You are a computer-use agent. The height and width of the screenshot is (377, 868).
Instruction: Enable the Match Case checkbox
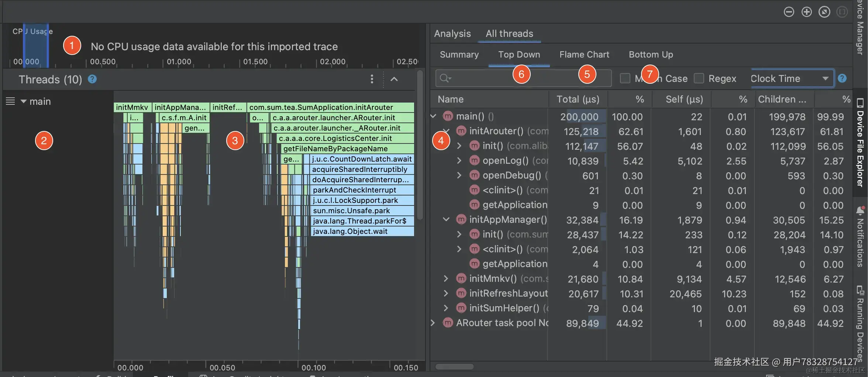625,78
